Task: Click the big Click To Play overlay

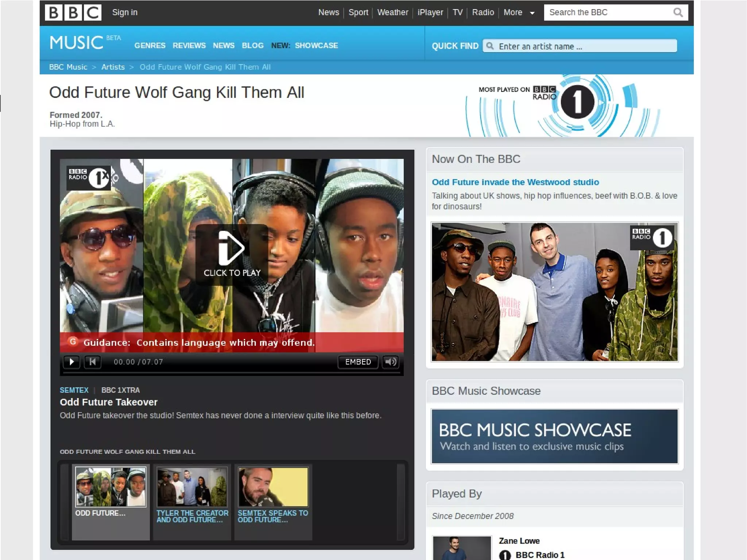Action: coord(232,254)
